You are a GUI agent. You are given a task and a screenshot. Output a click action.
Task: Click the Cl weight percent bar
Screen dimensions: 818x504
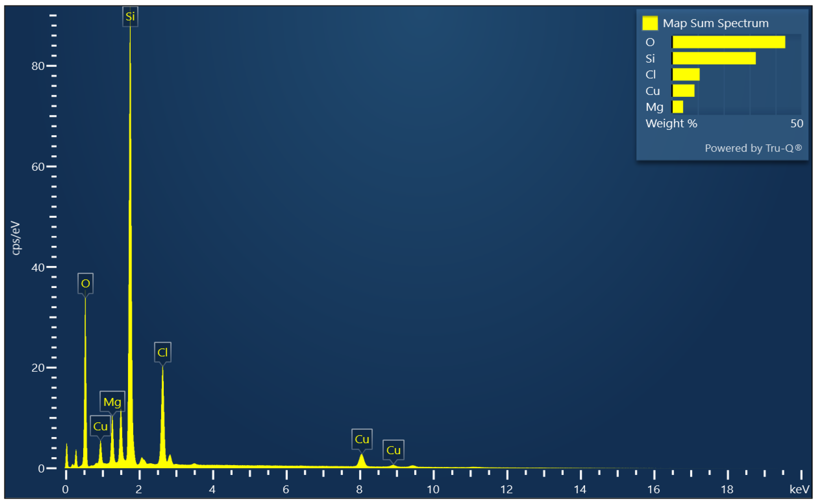point(686,74)
